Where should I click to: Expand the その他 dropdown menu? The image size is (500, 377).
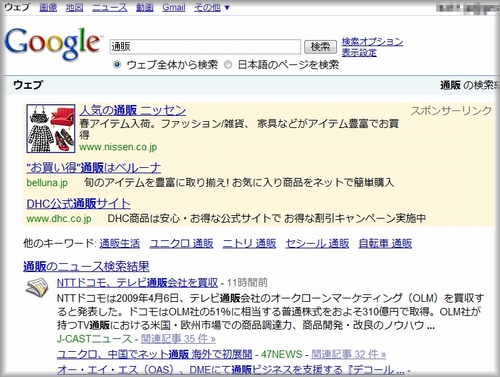point(212,7)
